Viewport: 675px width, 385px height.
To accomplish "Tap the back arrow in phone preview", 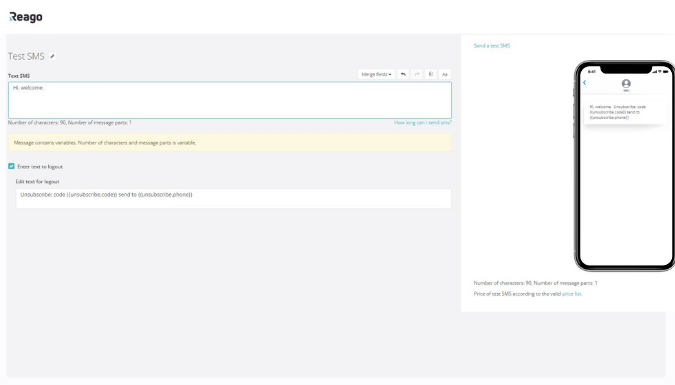I will pos(585,82).
